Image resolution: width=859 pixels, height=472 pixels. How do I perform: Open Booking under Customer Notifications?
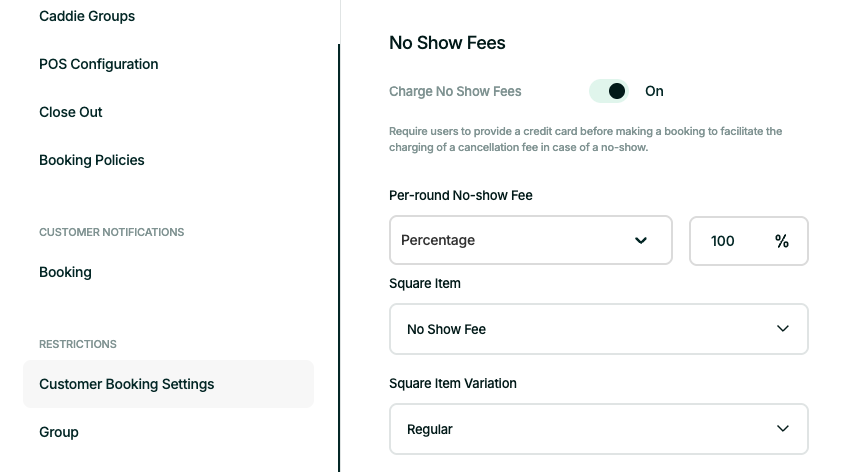click(x=65, y=272)
